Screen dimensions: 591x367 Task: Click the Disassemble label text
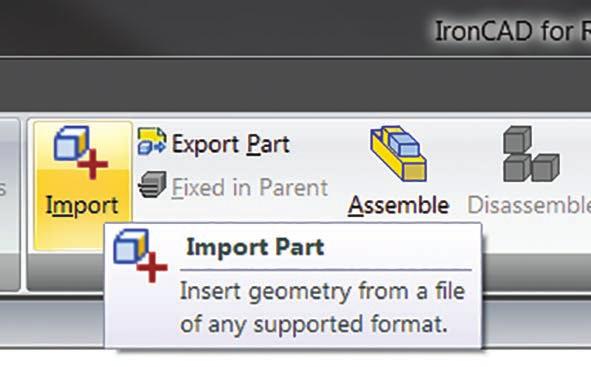(529, 205)
